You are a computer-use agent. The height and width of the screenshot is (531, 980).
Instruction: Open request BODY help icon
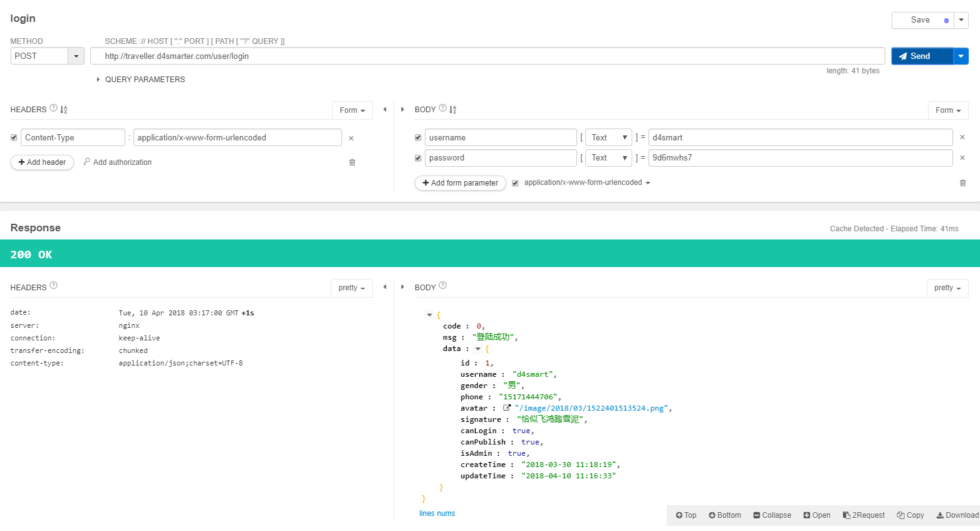coord(443,108)
